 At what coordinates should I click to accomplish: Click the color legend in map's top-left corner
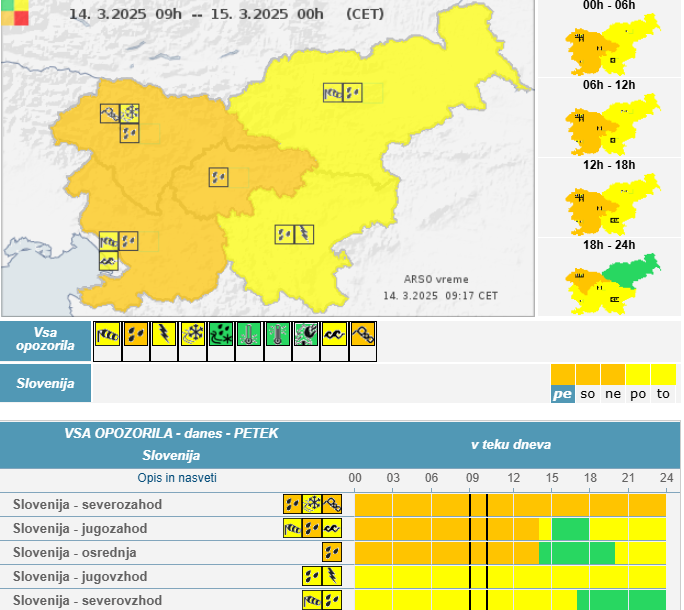(16, 12)
